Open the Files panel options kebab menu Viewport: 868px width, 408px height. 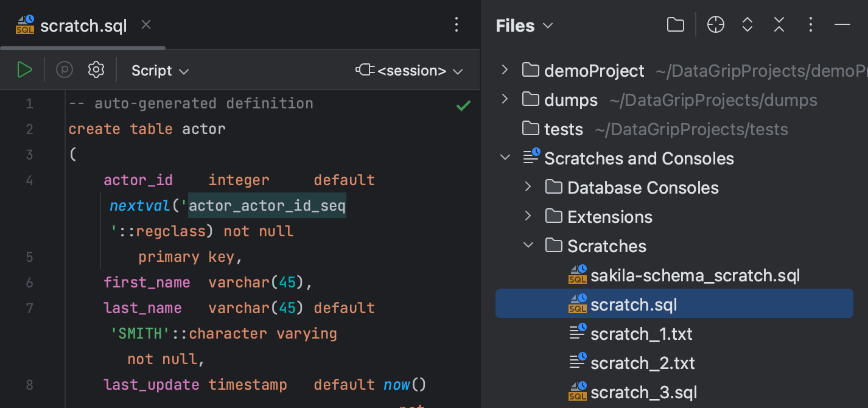[810, 25]
